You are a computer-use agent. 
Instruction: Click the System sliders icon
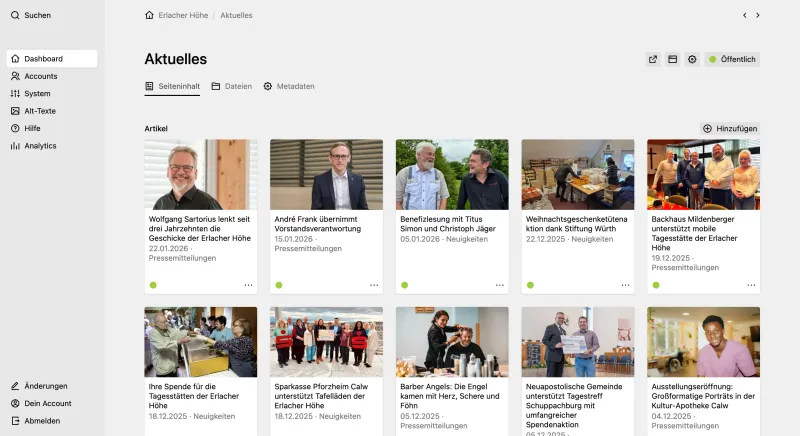(15, 93)
